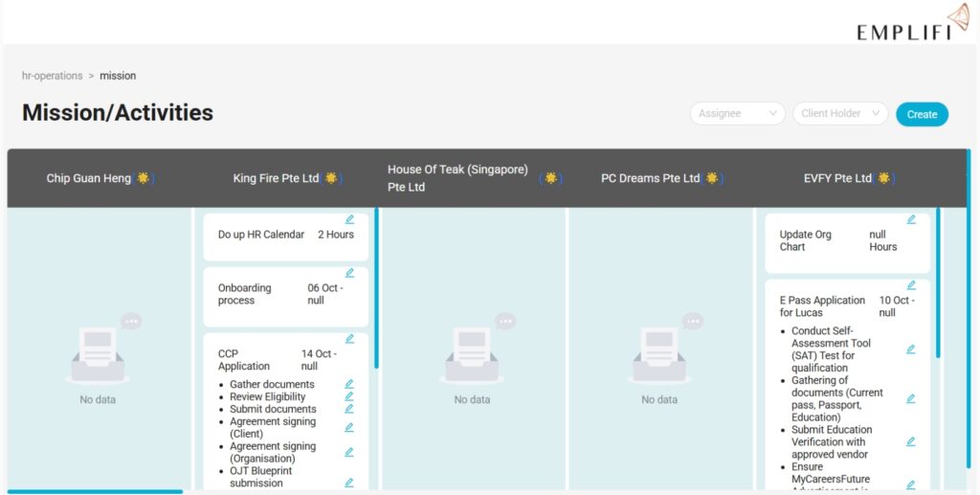Edit the OJT Blueprint submission subtask

click(x=349, y=483)
